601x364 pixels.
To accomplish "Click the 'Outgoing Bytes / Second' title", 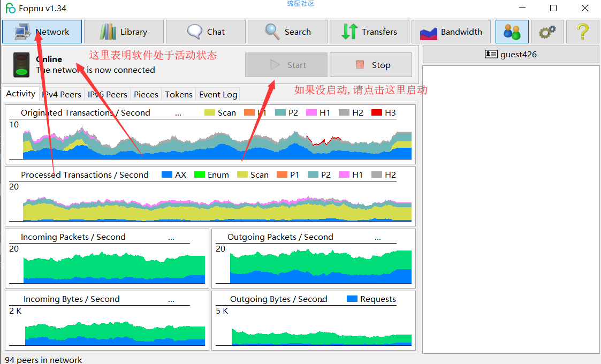I will point(279,299).
